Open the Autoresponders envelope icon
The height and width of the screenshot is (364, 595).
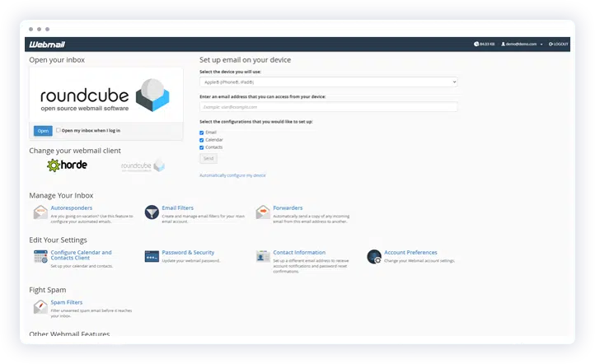[x=40, y=212]
